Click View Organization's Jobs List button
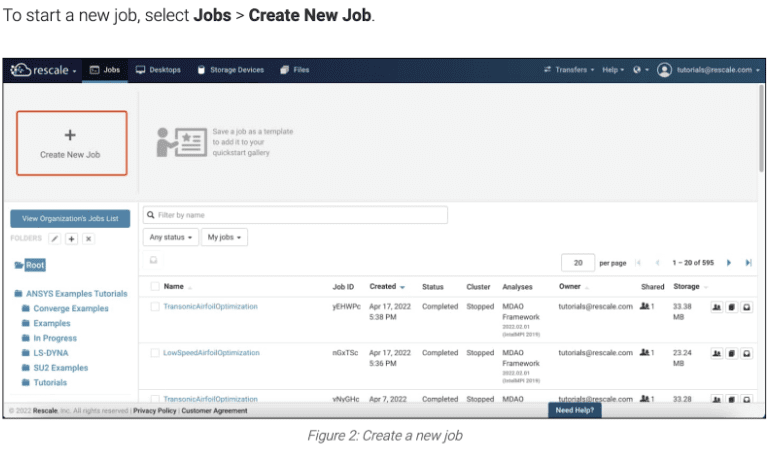The width and height of the screenshot is (769, 451). pyautogui.click(x=70, y=218)
